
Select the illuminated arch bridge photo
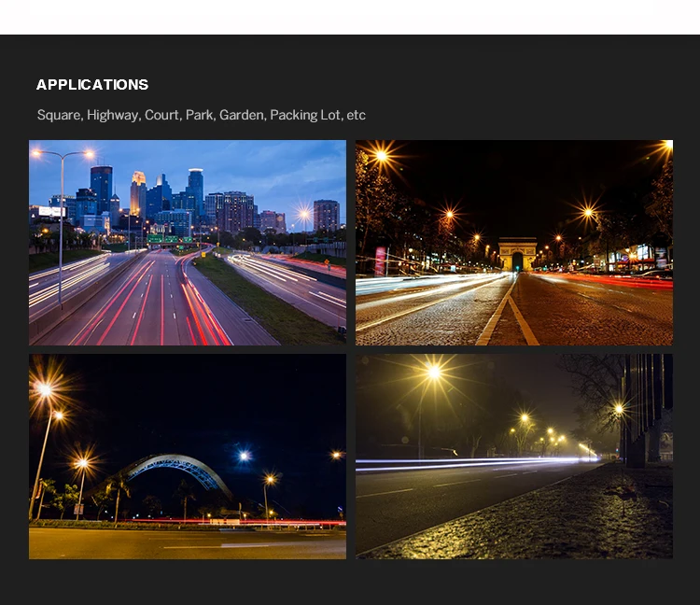click(187, 456)
